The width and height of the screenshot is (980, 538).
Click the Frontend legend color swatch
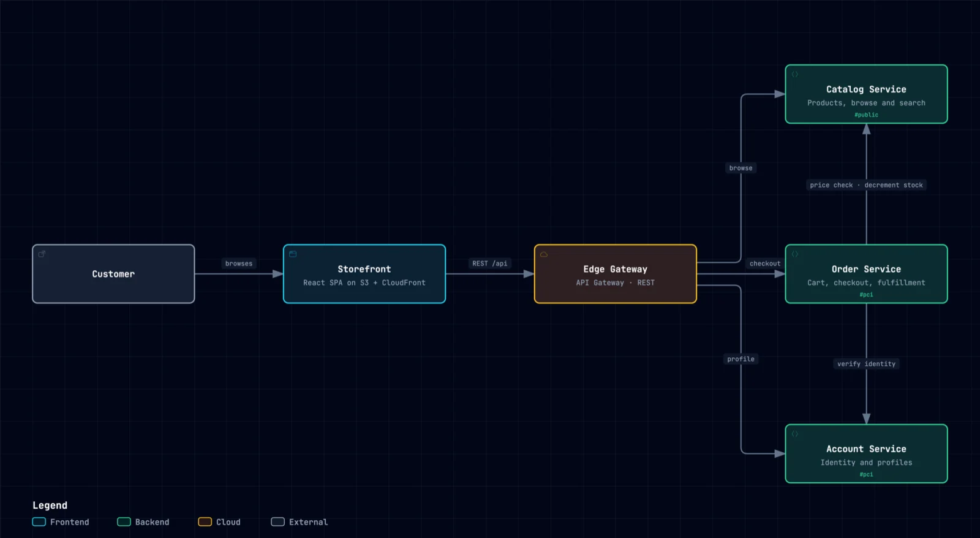click(39, 522)
